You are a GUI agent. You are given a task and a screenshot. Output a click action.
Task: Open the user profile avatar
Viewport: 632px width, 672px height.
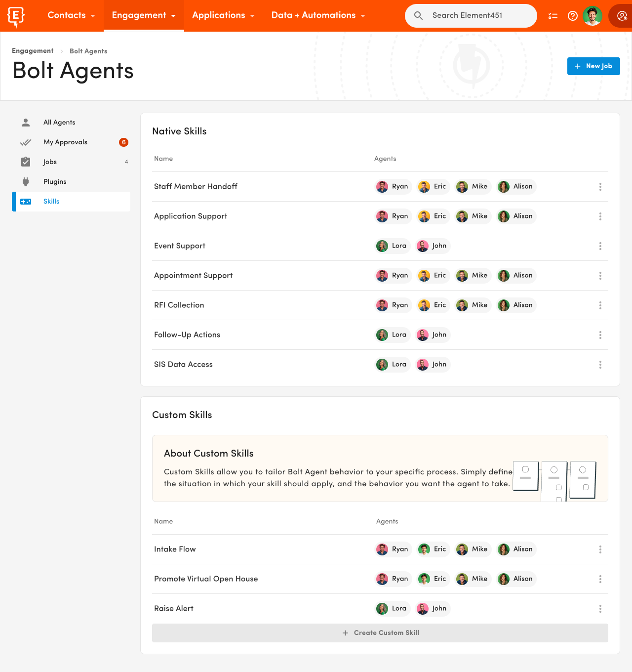tap(592, 16)
